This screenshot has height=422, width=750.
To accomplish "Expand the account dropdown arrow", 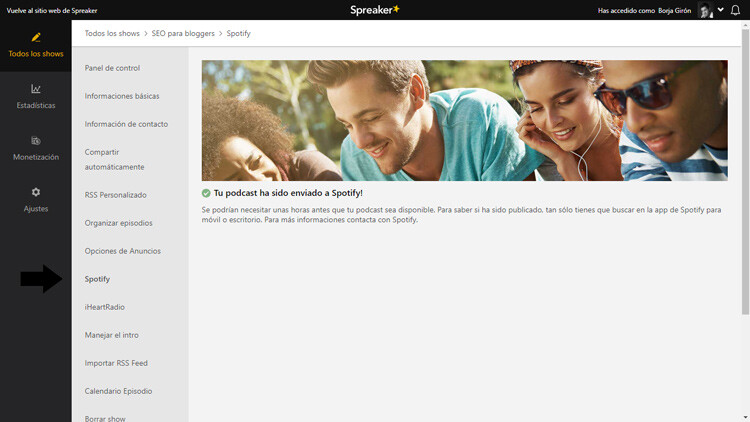I will (x=720, y=10).
